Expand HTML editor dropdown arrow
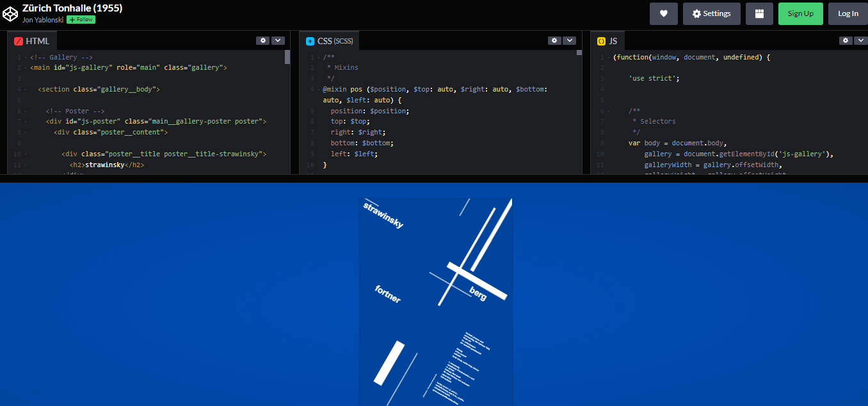868x406 pixels. click(x=278, y=40)
